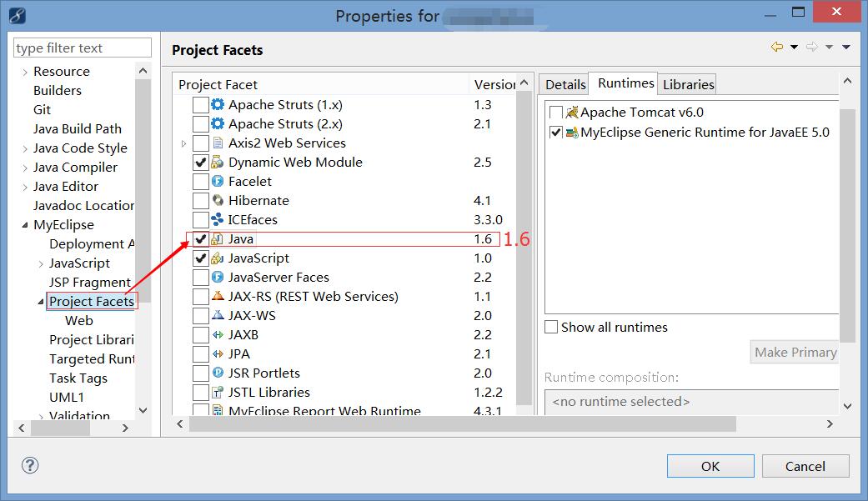
Task: Collapse the Project Facets tree node
Action: [41, 302]
